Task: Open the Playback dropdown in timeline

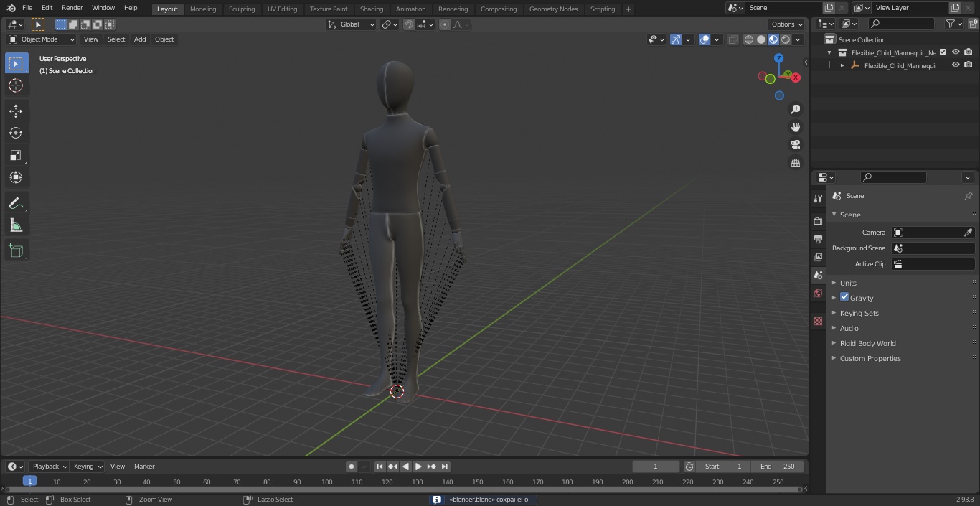Action: tap(49, 467)
